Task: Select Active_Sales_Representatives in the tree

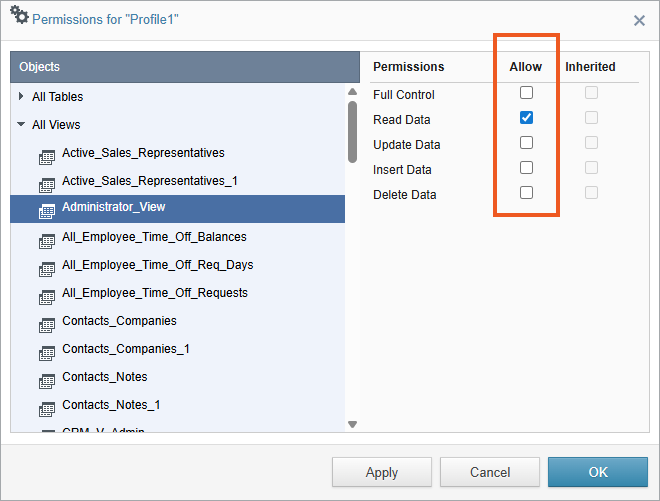Action: coord(143,153)
